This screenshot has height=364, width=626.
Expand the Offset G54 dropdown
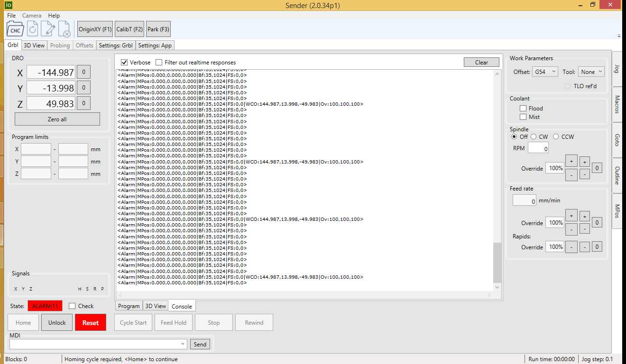click(545, 72)
